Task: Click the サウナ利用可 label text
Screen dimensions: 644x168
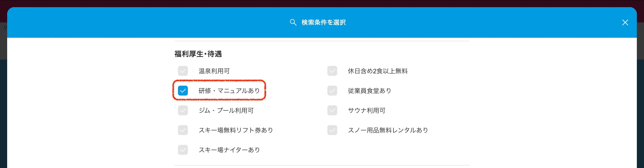Action: click(x=366, y=110)
